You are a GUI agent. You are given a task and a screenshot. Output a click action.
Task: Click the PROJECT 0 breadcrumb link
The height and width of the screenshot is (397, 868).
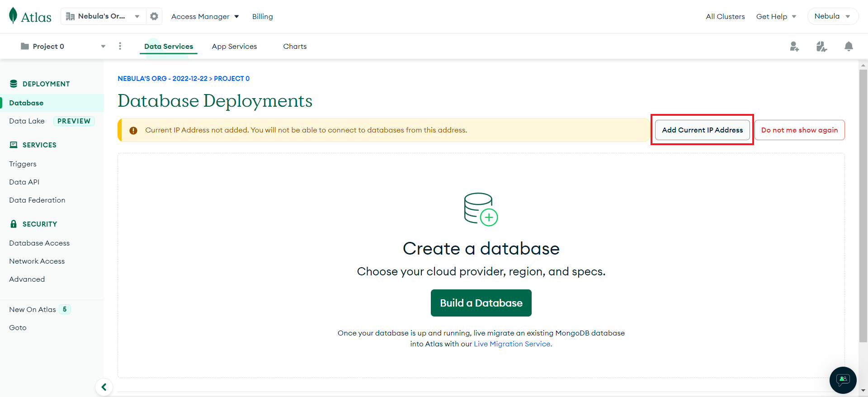click(231, 78)
